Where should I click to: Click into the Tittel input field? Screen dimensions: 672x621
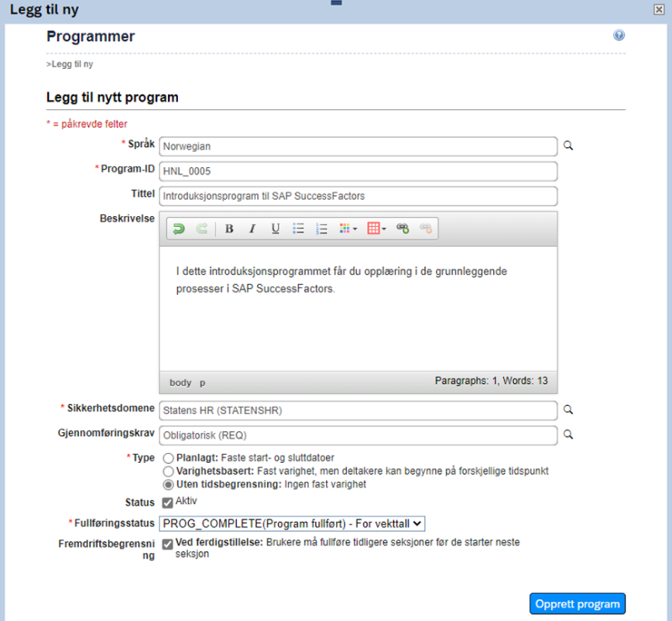coord(358,196)
